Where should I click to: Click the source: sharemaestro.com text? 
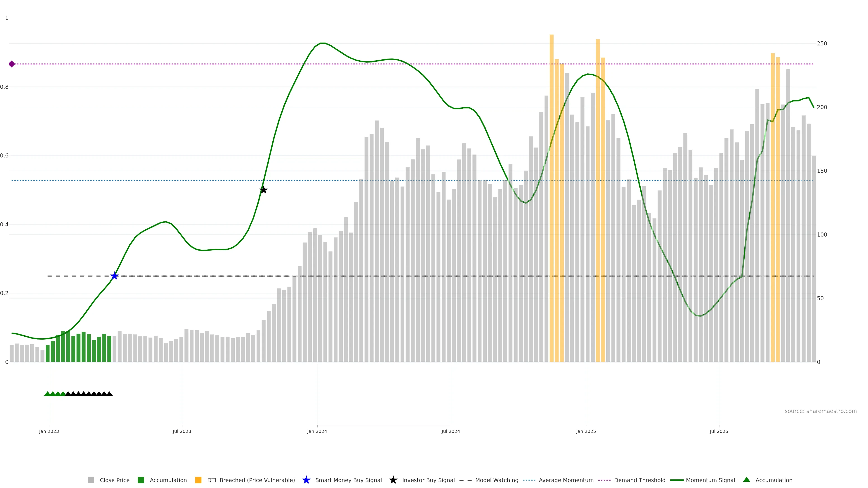point(820,411)
